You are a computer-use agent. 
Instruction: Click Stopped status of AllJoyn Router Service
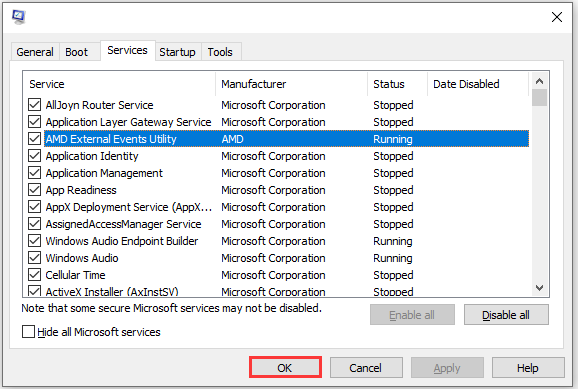click(393, 105)
